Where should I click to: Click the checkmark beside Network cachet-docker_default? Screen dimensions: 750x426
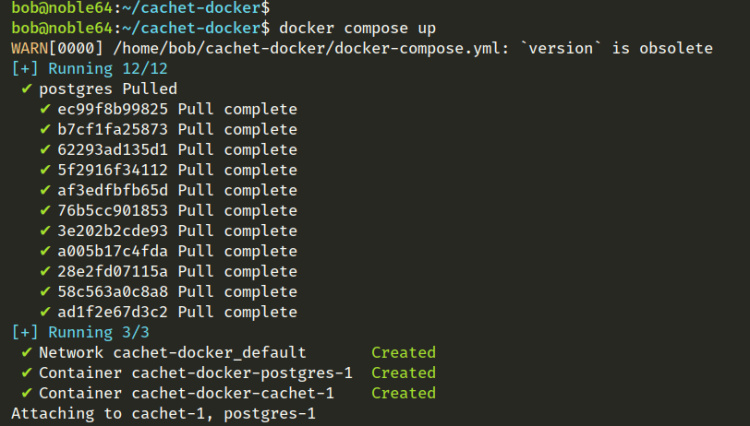coord(25,352)
